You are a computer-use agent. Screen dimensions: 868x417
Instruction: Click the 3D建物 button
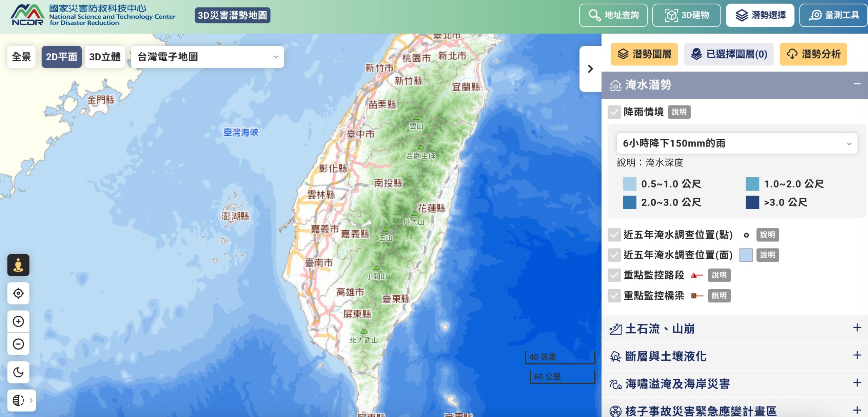click(x=687, y=15)
